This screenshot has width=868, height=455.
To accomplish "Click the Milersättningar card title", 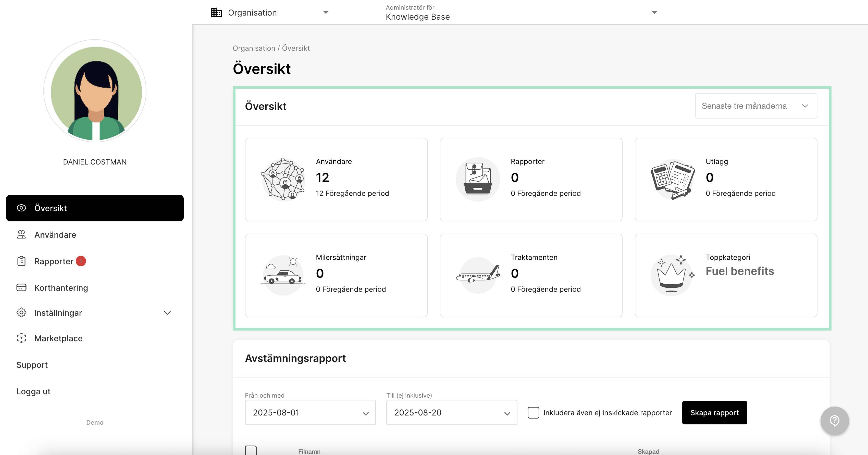I will tap(341, 257).
